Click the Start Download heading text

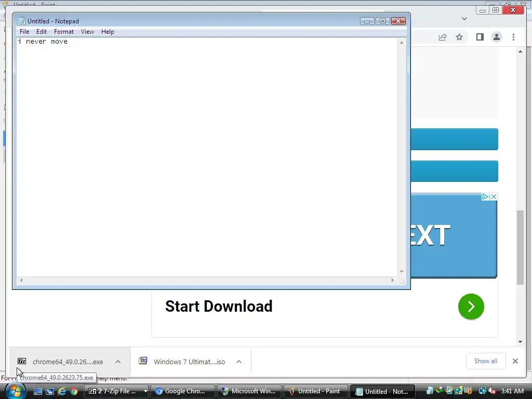pyautogui.click(x=219, y=306)
